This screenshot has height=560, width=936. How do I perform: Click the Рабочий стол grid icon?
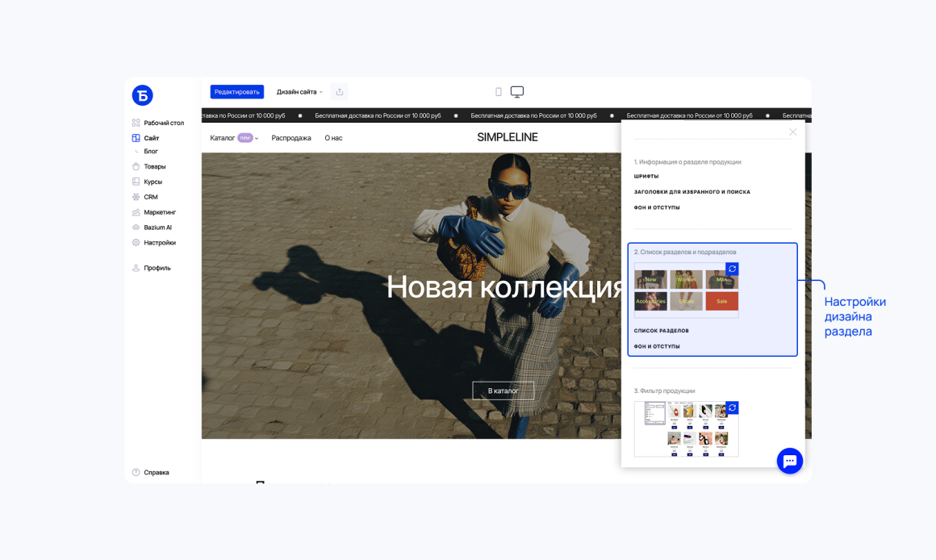click(136, 123)
